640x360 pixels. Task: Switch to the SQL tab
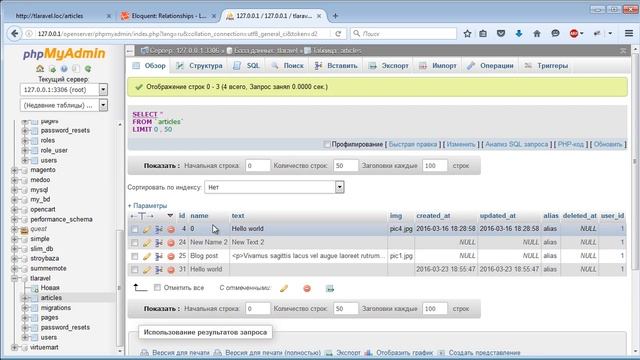click(247, 66)
